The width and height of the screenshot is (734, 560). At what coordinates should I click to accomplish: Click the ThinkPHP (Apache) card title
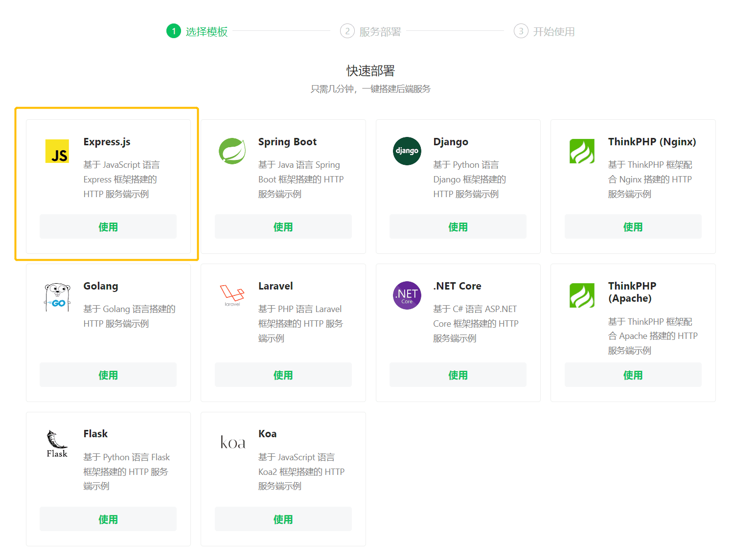pyautogui.click(x=632, y=292)
